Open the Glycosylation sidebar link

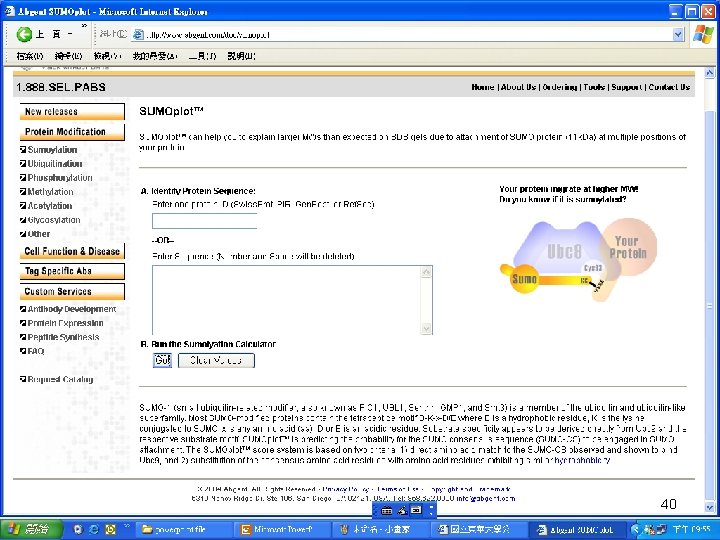(x=54, y=219)
